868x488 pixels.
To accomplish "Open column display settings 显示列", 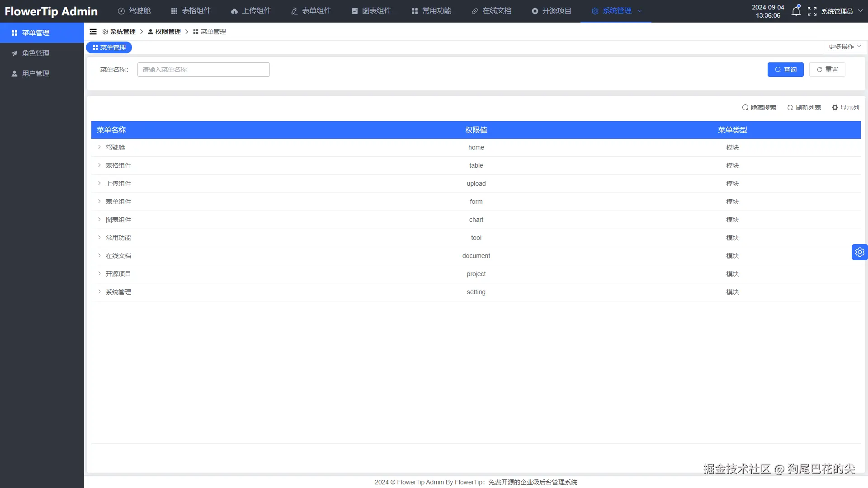I will pyautogui.click(x=845, y=108).
